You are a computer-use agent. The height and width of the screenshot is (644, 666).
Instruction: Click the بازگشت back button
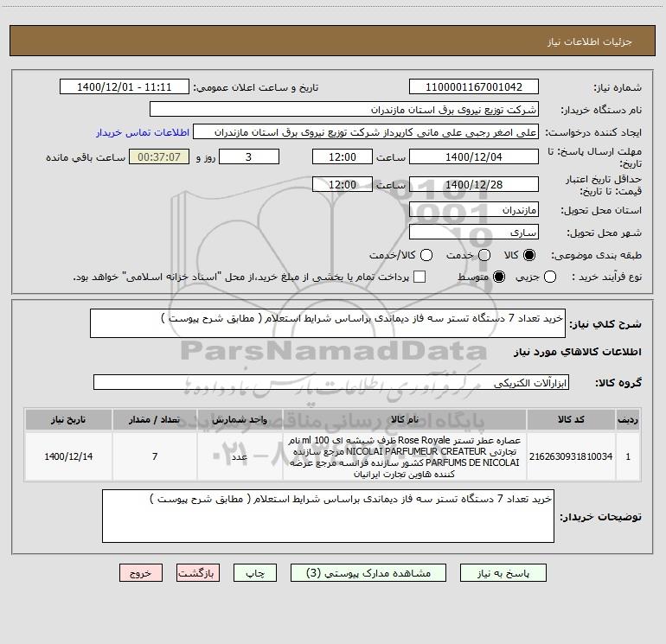click(198, 573)
